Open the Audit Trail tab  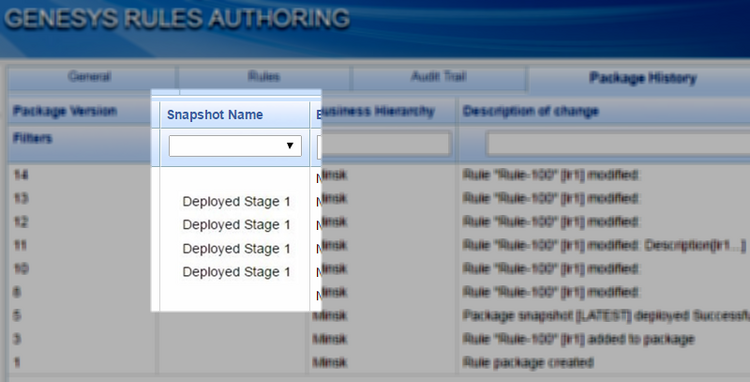439,77
